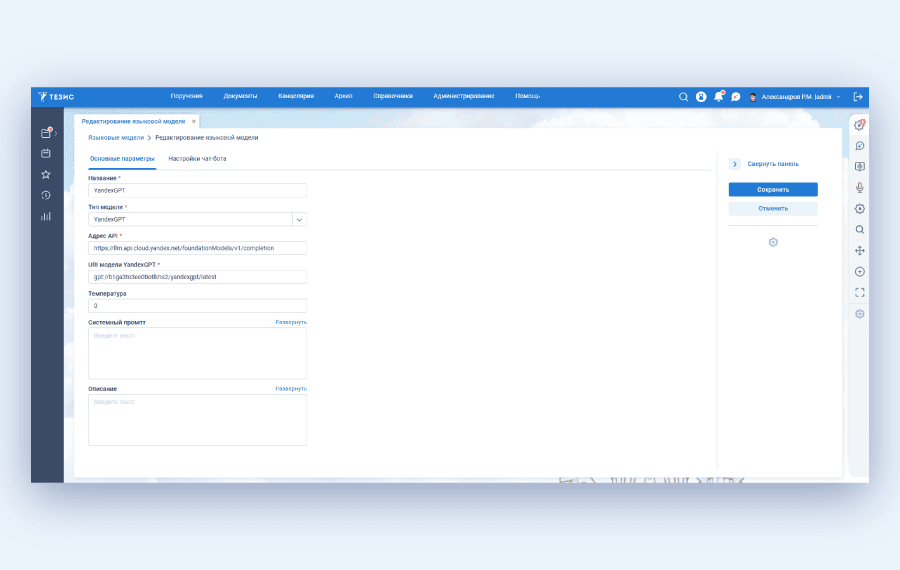The image size is (900, 570).
Task: Click the user avatar picture in the header
Action: point(753,97)
